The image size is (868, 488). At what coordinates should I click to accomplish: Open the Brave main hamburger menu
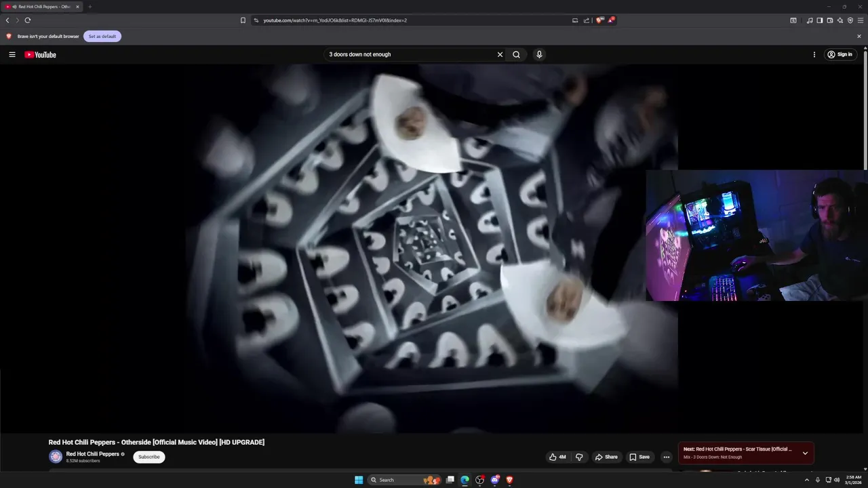click(x=861, y=20)
